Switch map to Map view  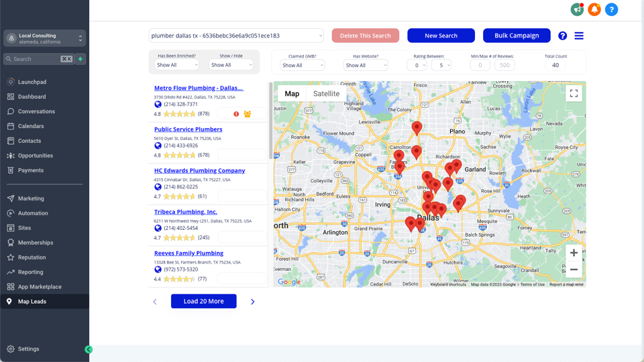292,94
